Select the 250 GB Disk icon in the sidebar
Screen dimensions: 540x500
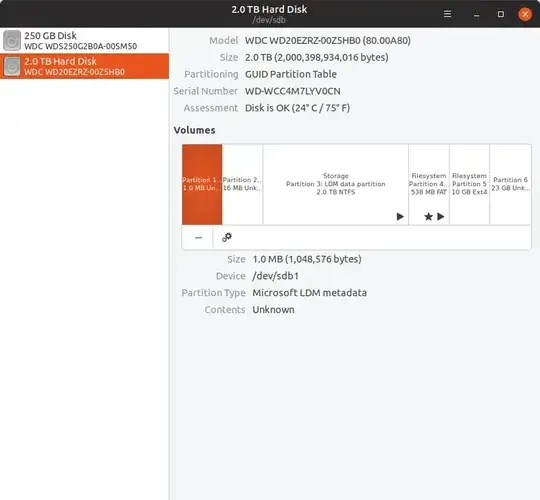click(x=12, y=41)
